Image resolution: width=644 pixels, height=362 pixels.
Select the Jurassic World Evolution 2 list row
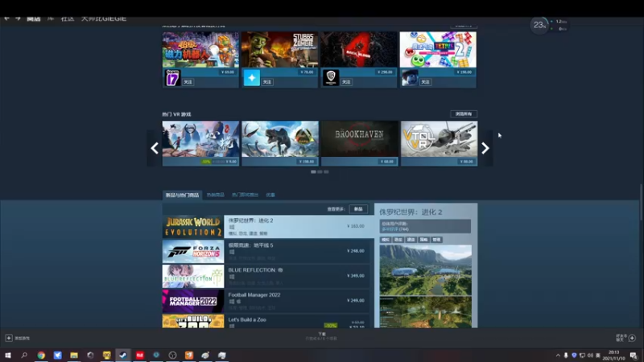[266, 227]
